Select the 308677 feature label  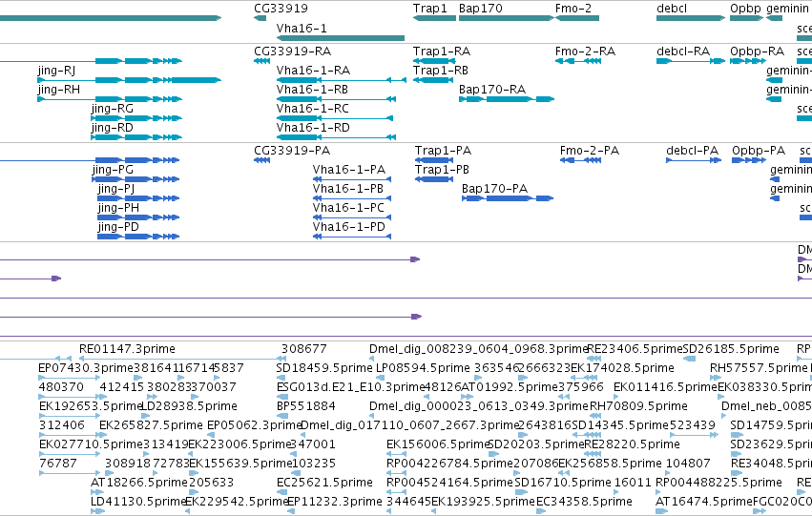[304, 349]
